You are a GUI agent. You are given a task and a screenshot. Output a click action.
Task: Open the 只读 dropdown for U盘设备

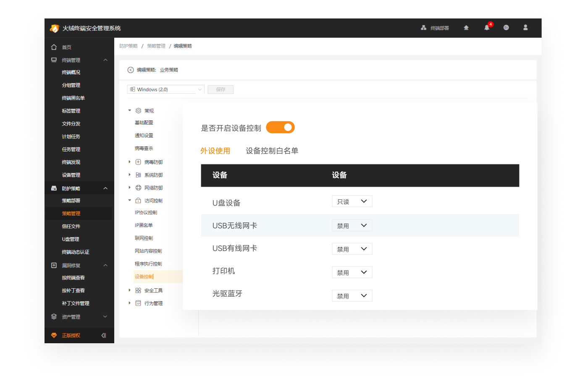pos(352,201)
